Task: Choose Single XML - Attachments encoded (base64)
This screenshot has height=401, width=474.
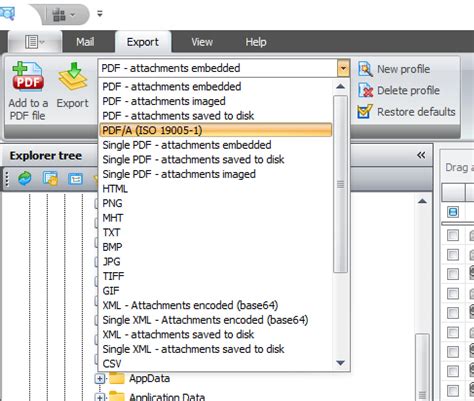Action: pyautogui.click(x=215, y=320)
